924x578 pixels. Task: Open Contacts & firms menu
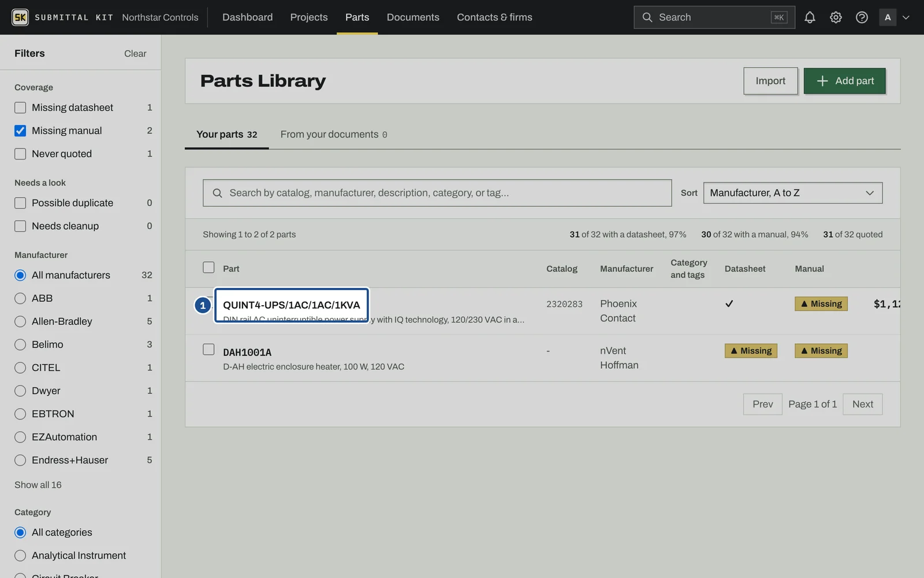[494, 17]
